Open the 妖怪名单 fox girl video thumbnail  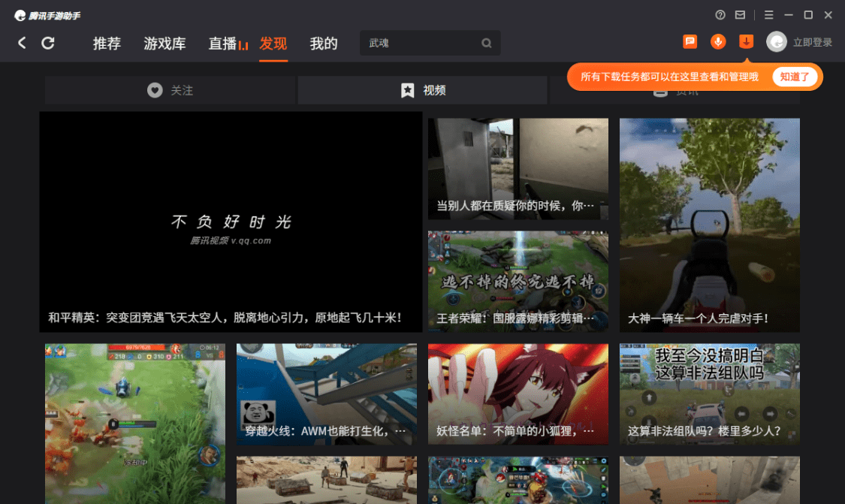click(518, 394)
